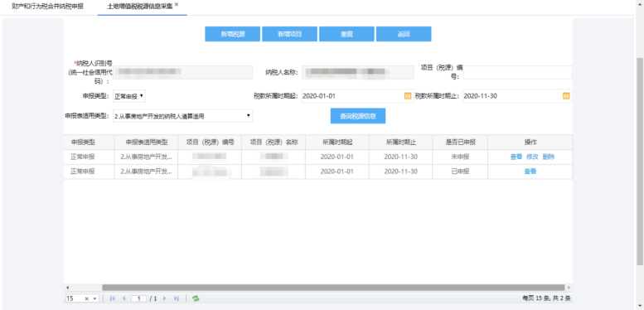
Task: Click the 查询税源信息 button
Action: 358,116
